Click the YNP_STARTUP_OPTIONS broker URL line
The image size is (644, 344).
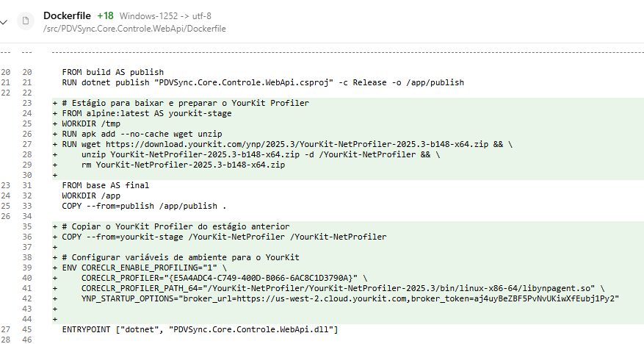click(351, 298)
